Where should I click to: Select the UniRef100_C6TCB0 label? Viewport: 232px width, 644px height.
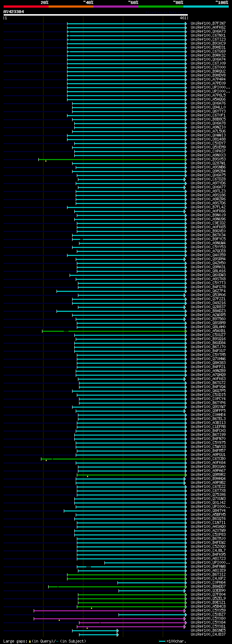[x=208, y=459]
